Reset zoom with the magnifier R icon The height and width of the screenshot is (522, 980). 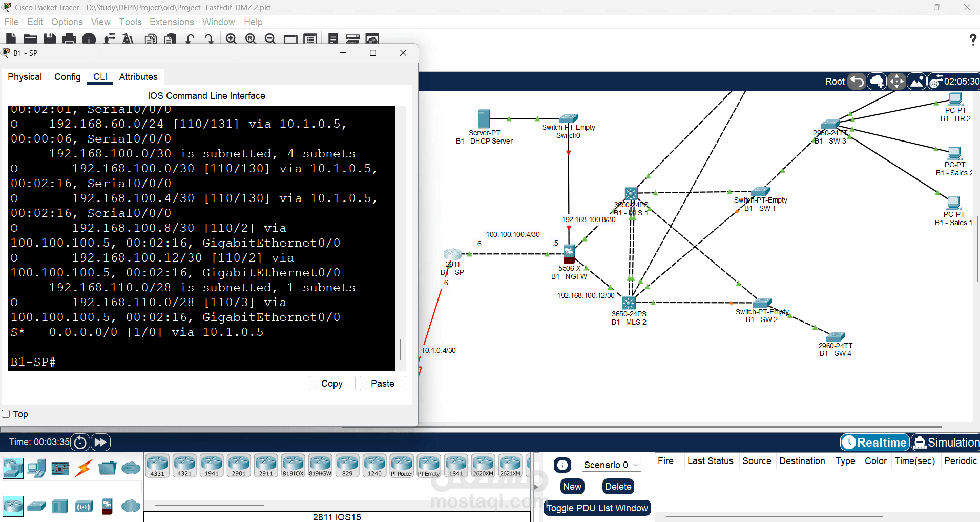point(251,38)
